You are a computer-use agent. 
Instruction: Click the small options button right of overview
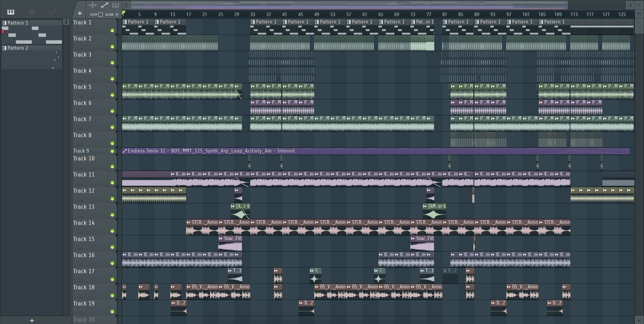639,5
